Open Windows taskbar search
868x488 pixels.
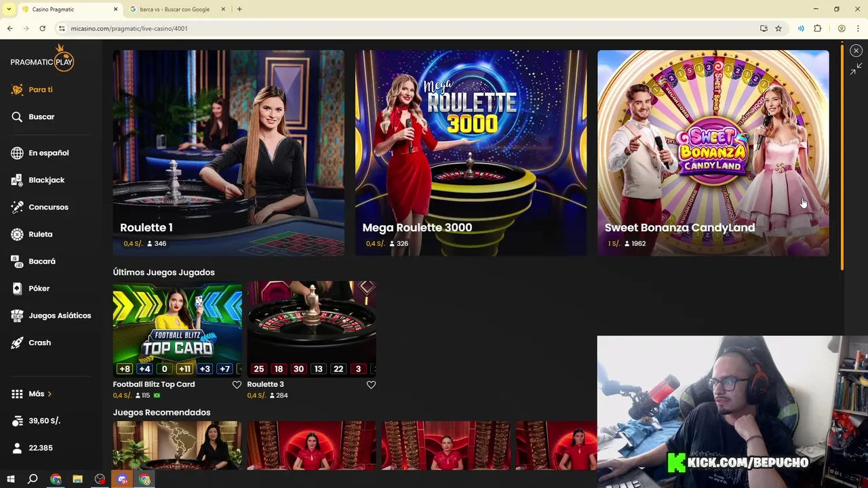[33, 479]
